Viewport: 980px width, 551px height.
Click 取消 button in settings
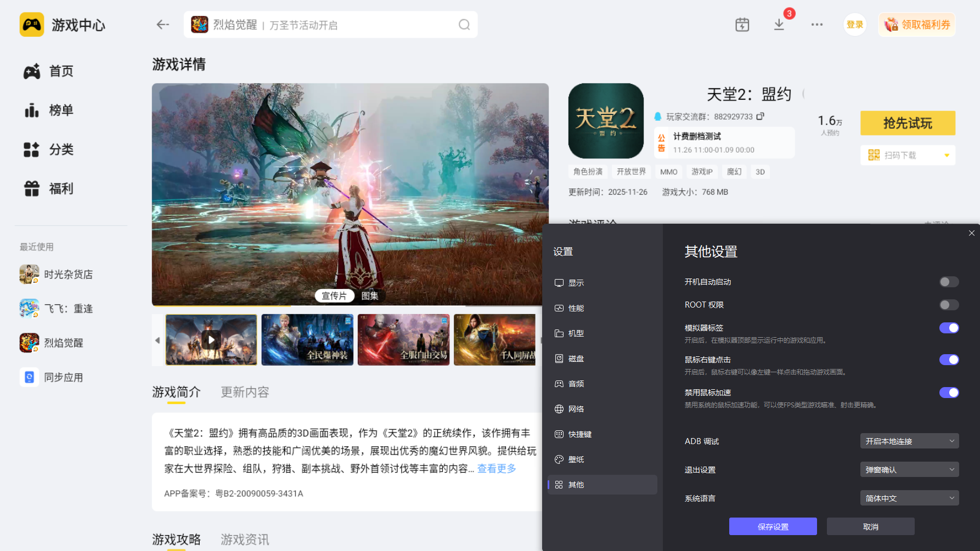[870, 527]
